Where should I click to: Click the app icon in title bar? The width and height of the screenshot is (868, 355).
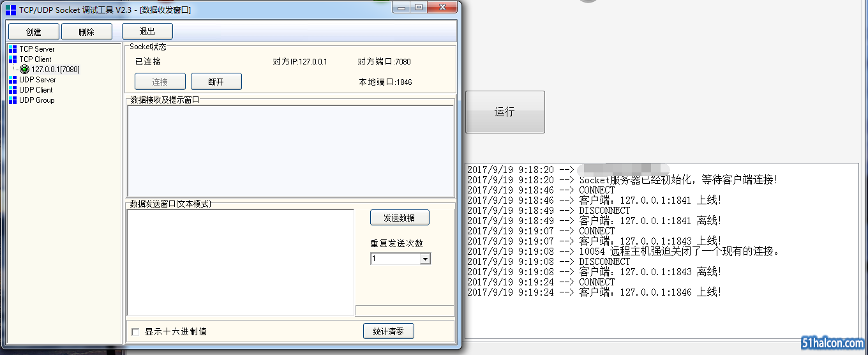(11, 10)
